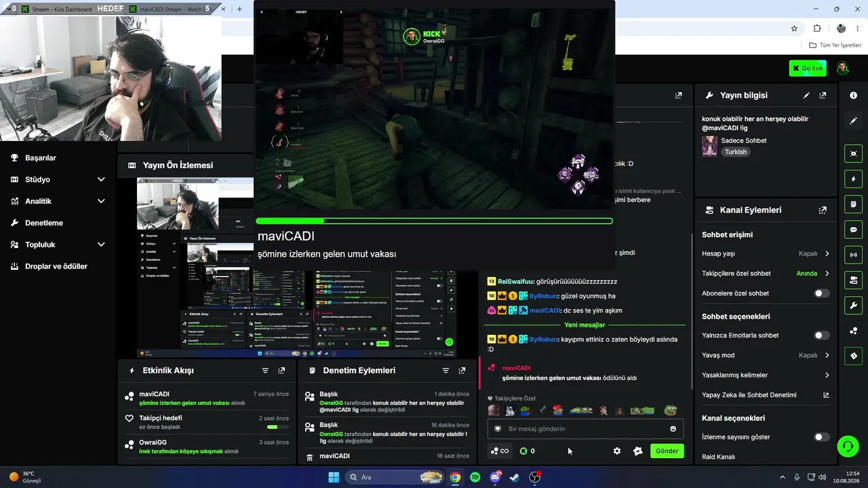Viewport: 868px width, 488px height.
Task: Toggle the chat bubble icon in right sidebar
Action: click(x=853, y=230)
